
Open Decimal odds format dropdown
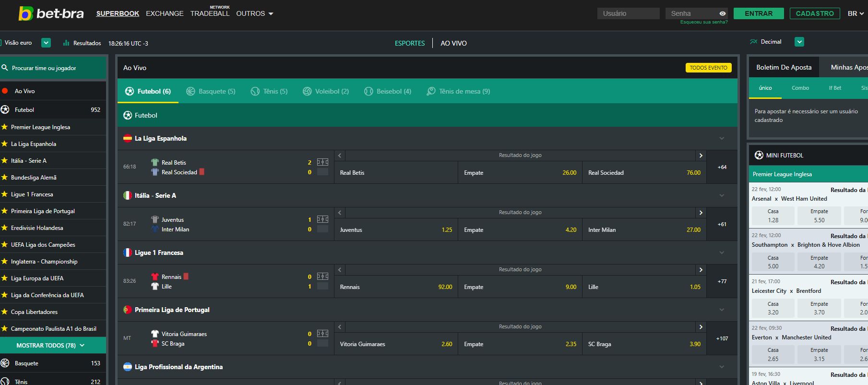(x=799, y=42)
